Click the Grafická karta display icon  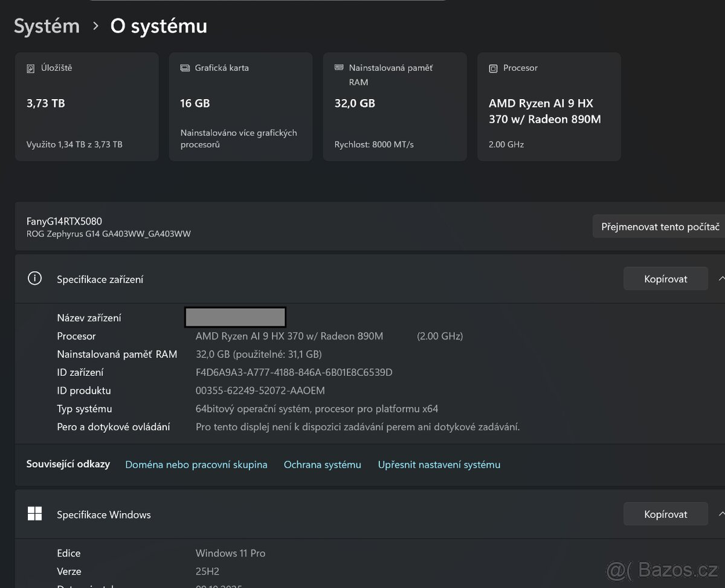coord(184,68)
